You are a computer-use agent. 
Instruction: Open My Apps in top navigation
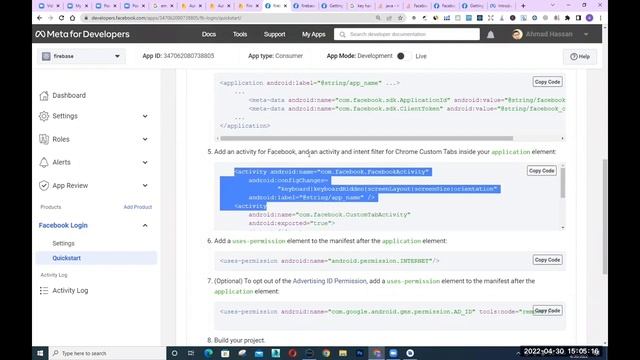(x=313, y=34)
